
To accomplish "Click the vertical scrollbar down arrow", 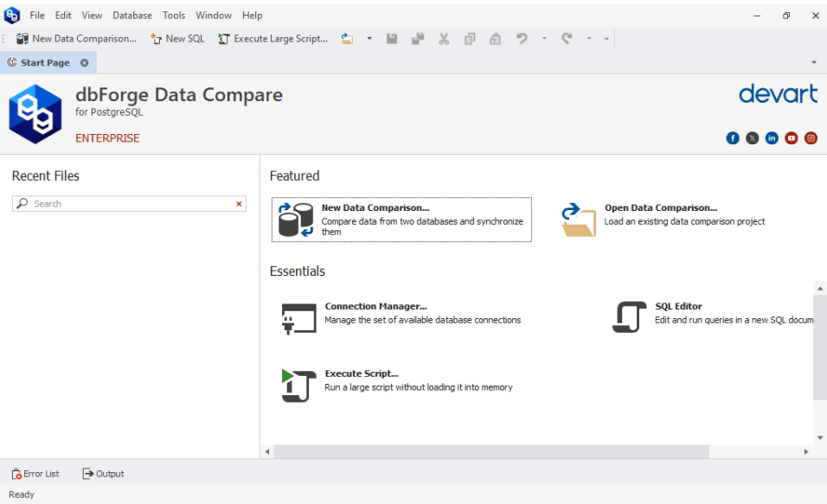I will point(820,437).
